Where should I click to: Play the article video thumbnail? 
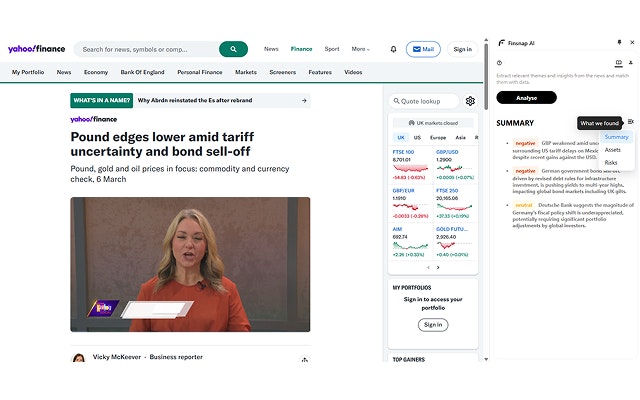190,264
